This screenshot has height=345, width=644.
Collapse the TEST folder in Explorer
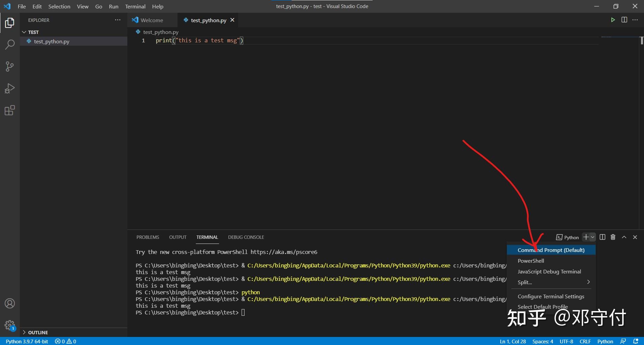[24, 32]
